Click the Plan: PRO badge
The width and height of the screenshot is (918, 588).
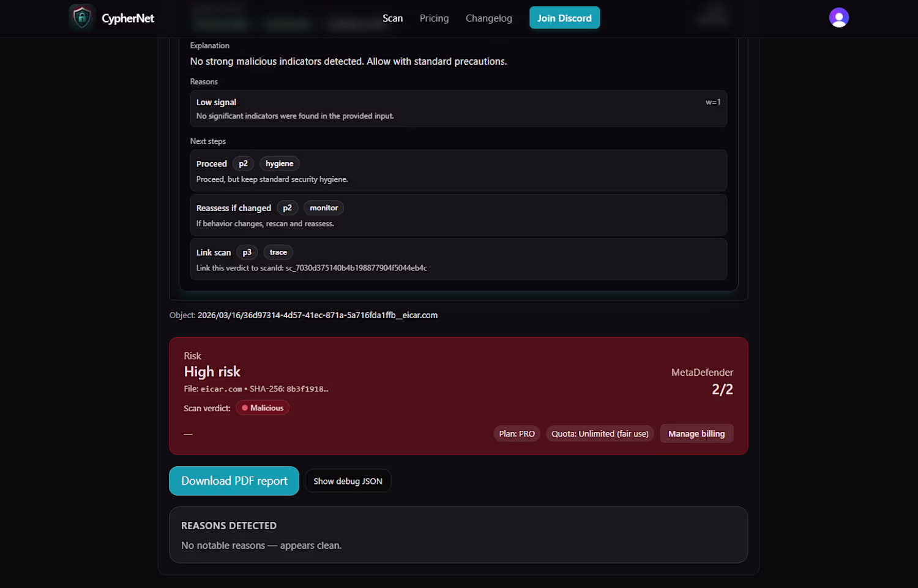pos(517,434)
